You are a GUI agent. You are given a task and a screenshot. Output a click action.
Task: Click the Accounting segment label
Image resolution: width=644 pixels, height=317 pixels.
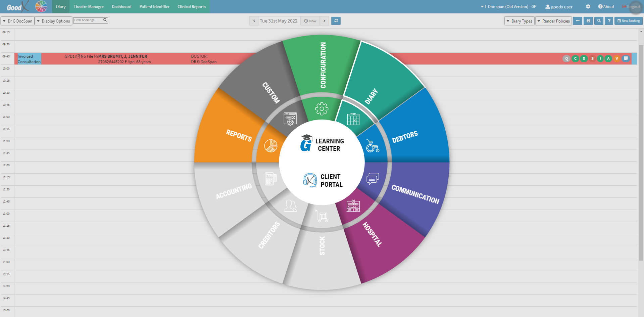pyautogui.click(x=234, y=191)
